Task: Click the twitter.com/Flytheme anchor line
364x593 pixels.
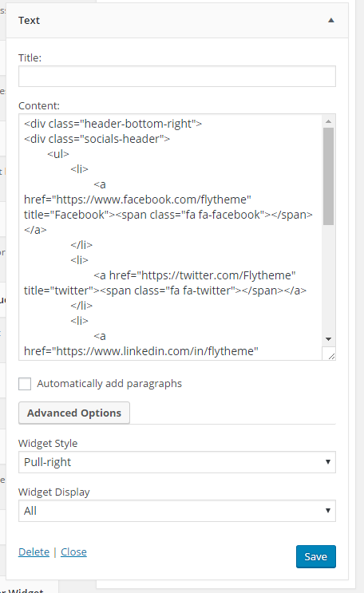Action: (x=195, y=275)
